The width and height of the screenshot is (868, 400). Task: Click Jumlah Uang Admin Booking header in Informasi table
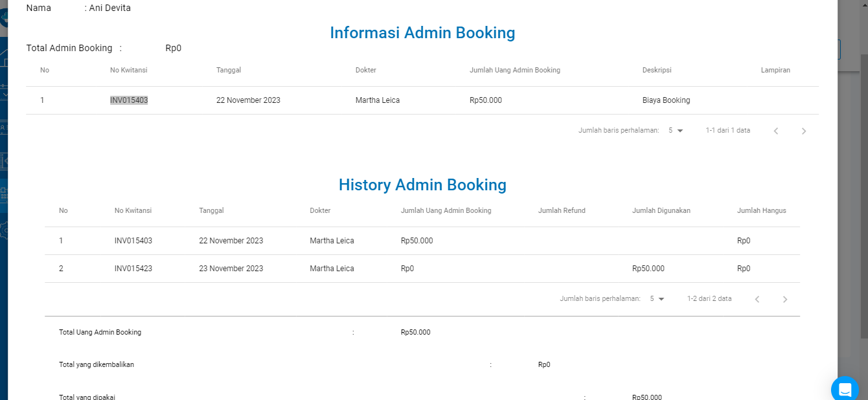pos(515,70)
